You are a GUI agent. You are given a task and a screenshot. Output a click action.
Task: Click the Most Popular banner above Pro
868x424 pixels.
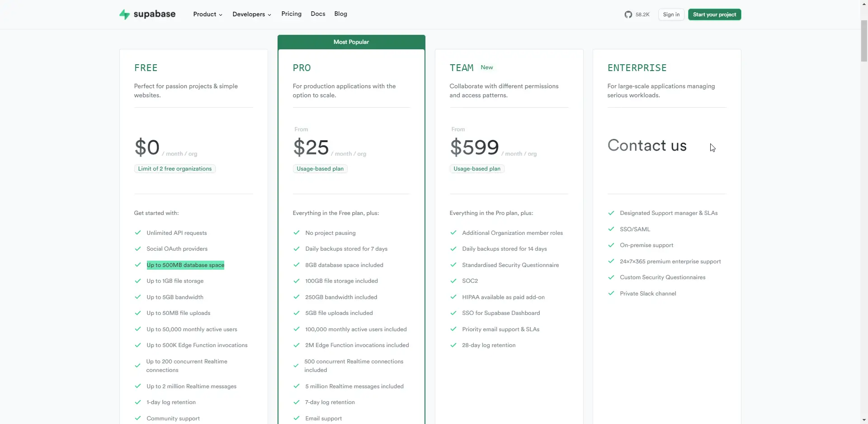351,42
